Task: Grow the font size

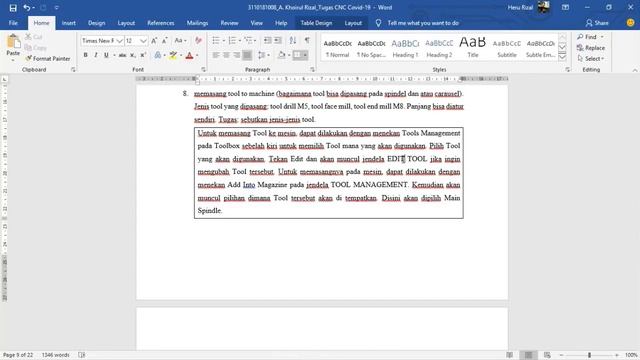Action: point(154,40)
